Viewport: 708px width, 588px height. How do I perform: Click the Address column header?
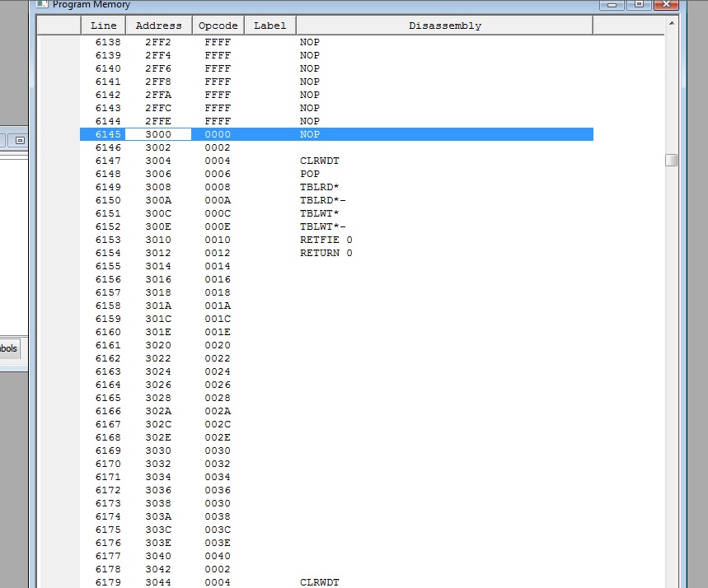point(158,26)
